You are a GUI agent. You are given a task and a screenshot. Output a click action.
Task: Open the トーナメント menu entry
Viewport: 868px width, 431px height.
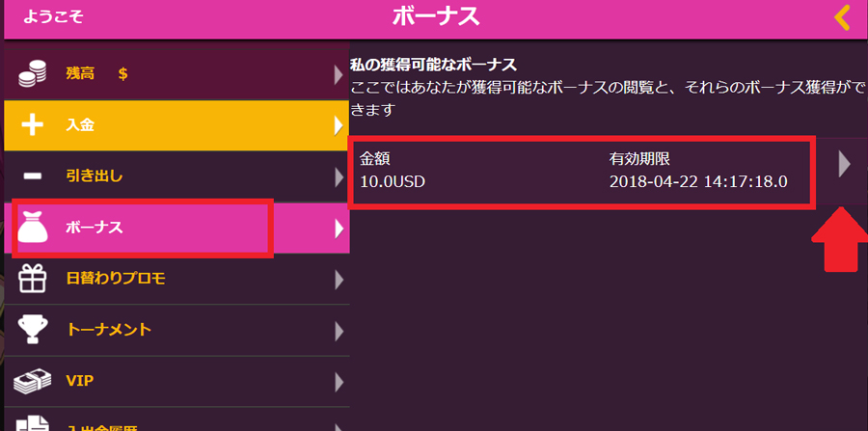click(x=176, y=330)
